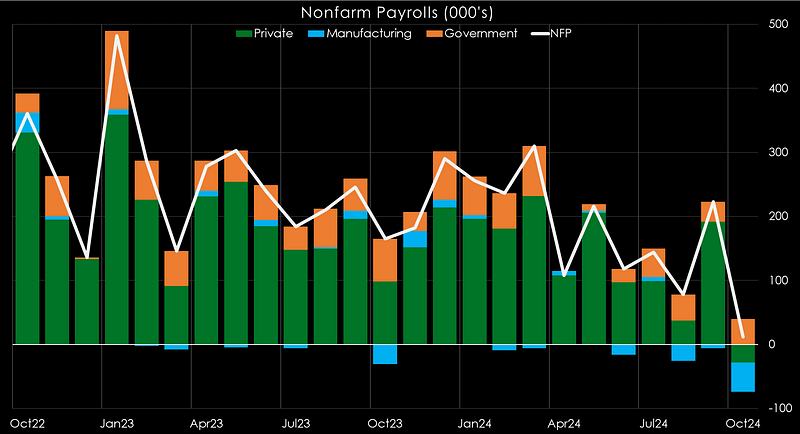Image resolution: width=800 pixels, height=434 pixels.
Task: Click the Nonfarm Payrolls chart title
Action: (399, 12)
